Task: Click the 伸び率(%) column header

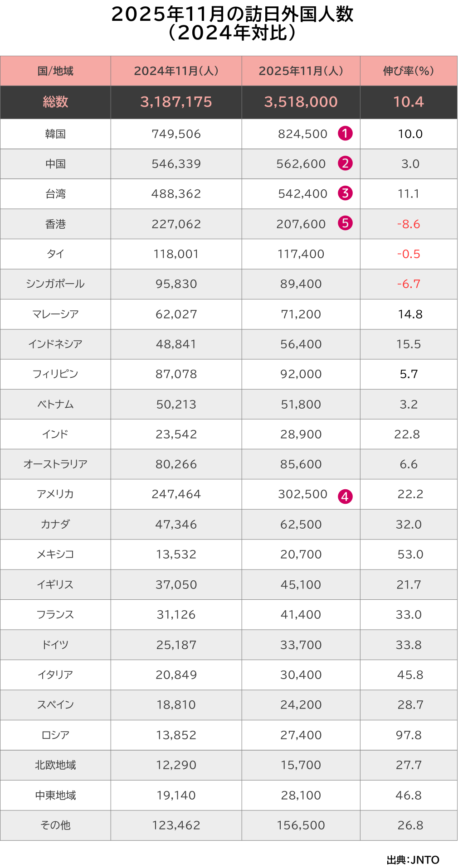Action: click(x=408, y=71)
